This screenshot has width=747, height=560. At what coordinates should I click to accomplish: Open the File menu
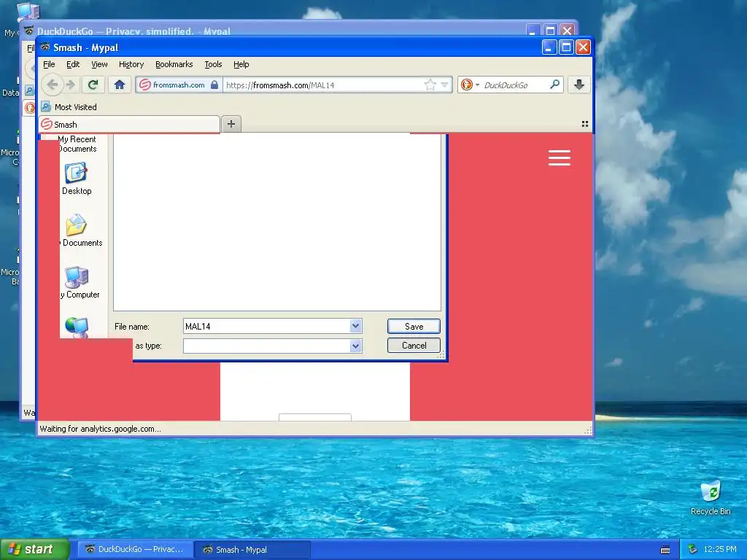click(49, 64)
